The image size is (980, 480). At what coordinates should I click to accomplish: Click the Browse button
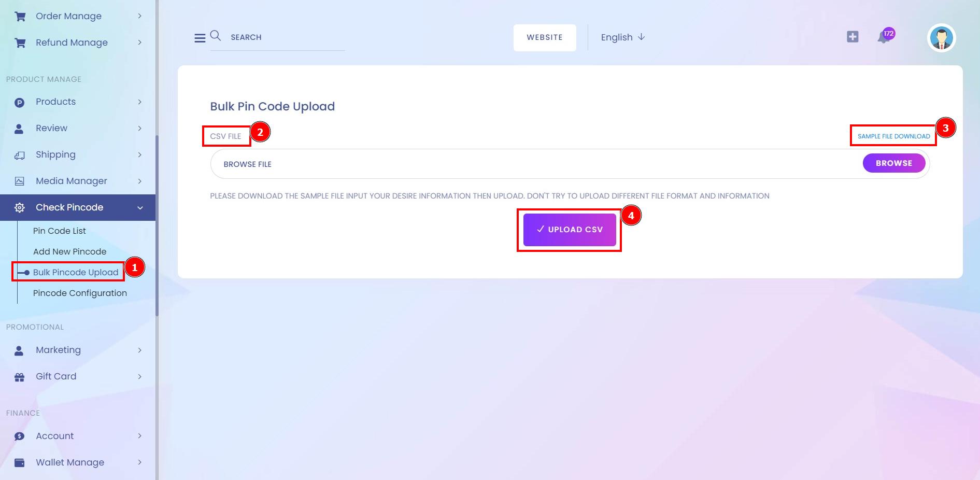[x=894, y=163]
